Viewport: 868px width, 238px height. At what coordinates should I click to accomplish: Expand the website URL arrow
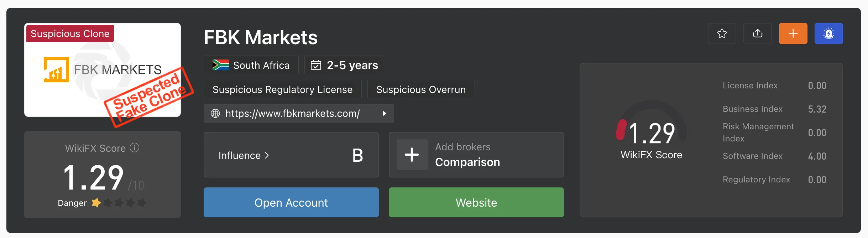tap(384, 113)
